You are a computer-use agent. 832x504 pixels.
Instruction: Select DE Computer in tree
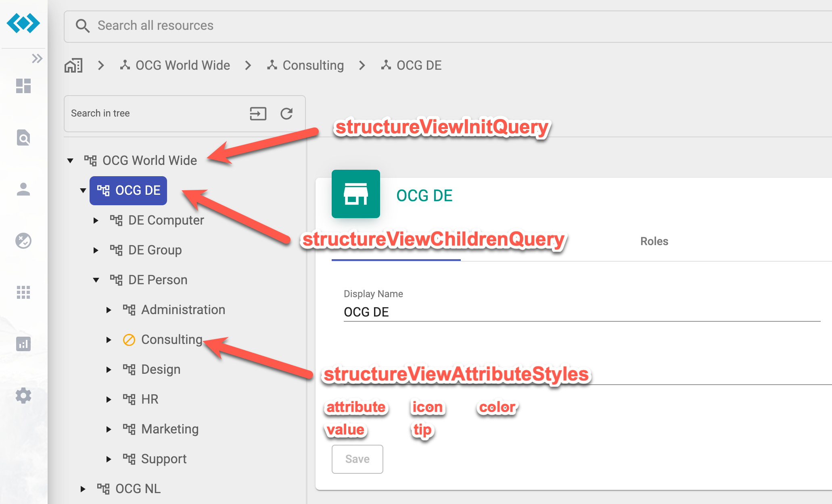(x=166, y=220)
